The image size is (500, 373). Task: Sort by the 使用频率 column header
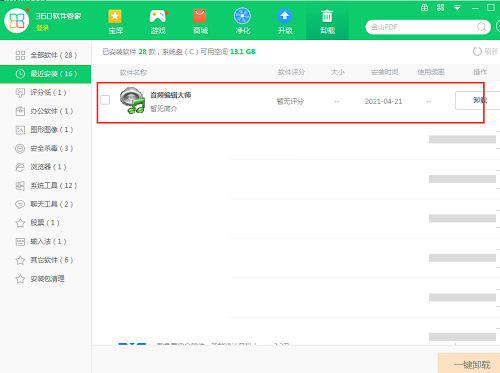coord(431,72)
